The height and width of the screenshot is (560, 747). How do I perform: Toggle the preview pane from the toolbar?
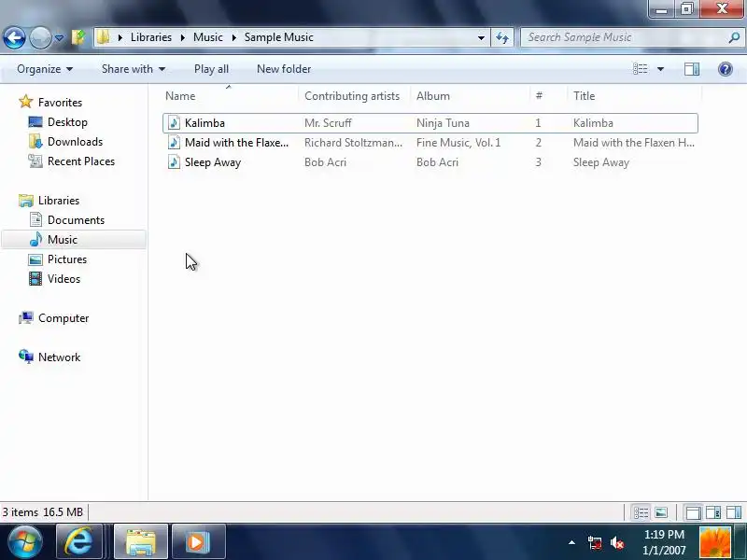coord(692,69)
